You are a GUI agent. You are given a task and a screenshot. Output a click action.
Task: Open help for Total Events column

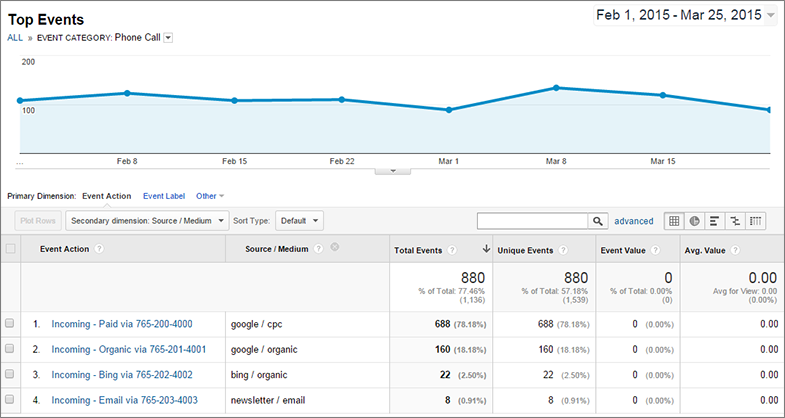point(452,250)
